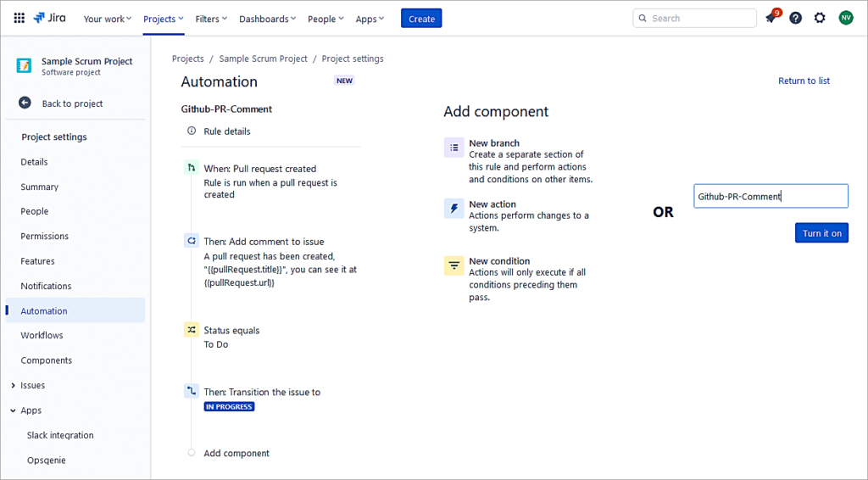Open the settings gear icon
The width and height of the screenshot is (868, 480).
(820, 18)
